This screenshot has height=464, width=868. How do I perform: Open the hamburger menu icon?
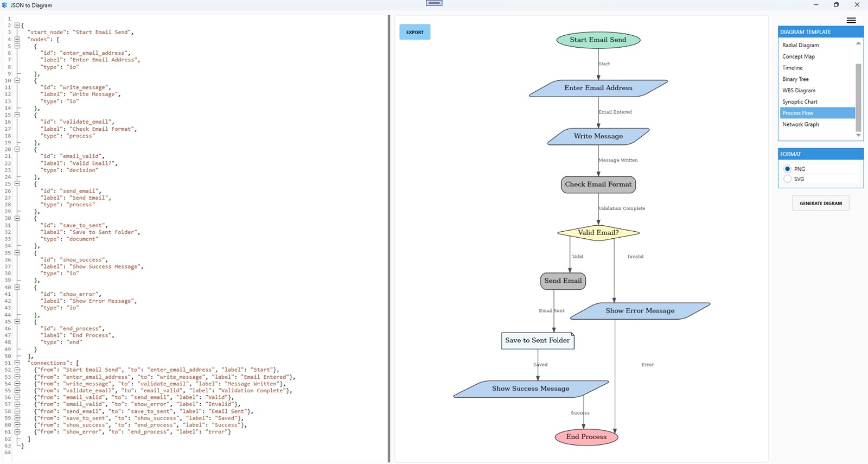851,21
